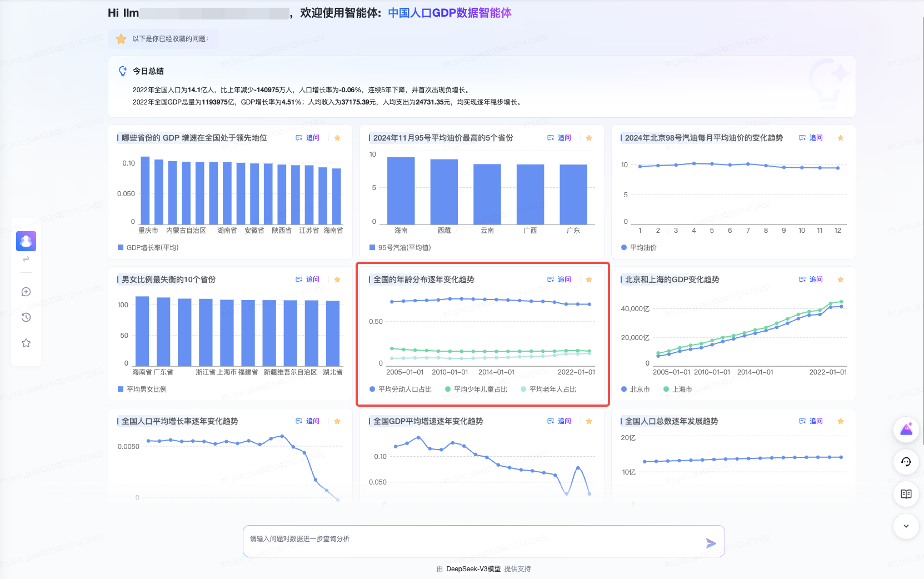Screen dimensions: 924x579
Task: Click the 中国人口GDP数据智能体 title link
Action: pos(449,13)
